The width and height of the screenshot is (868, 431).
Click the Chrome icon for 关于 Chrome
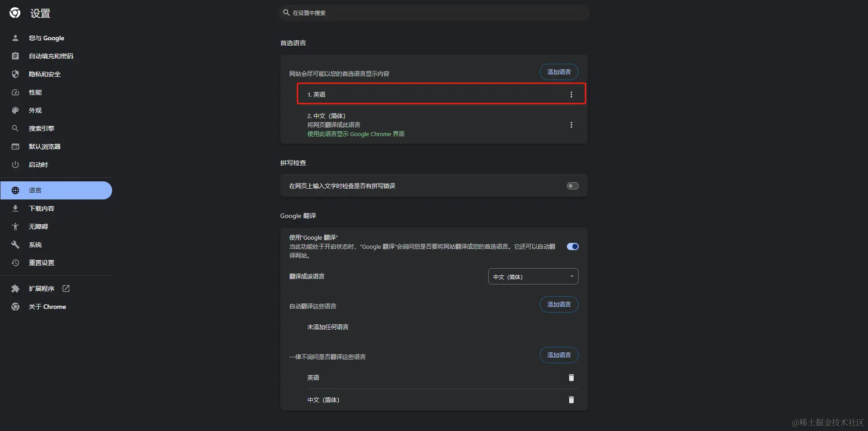[15, 307]
